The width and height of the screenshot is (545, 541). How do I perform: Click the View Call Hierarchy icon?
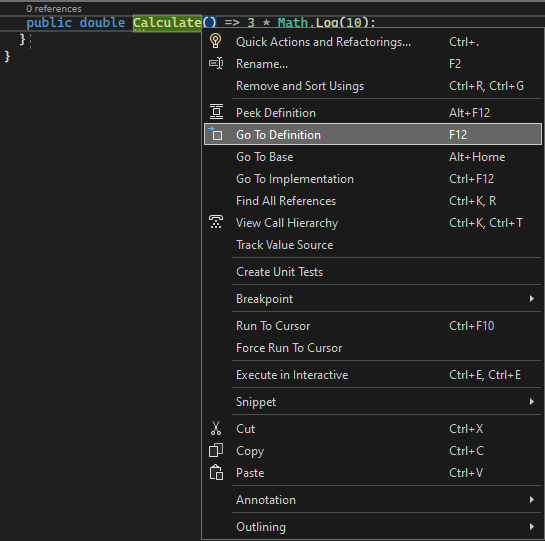[x=216, y=222]
